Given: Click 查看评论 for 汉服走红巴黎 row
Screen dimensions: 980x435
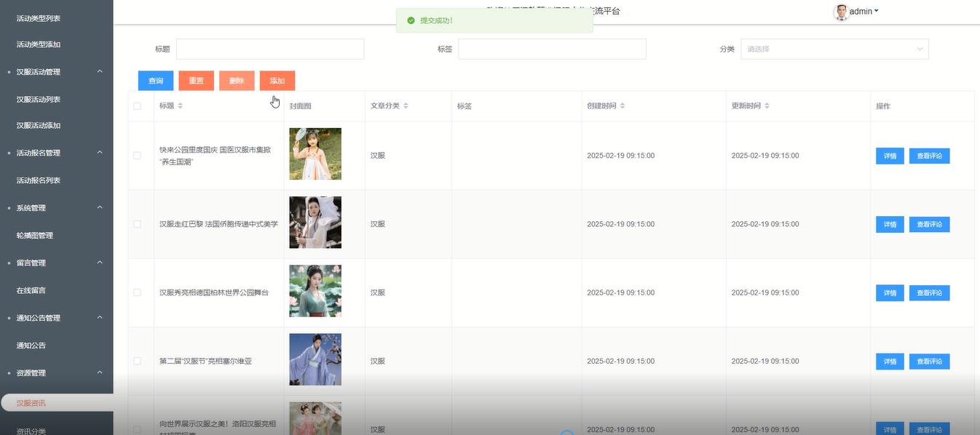Looking at the screenshot, I should (x=930, y=224).
